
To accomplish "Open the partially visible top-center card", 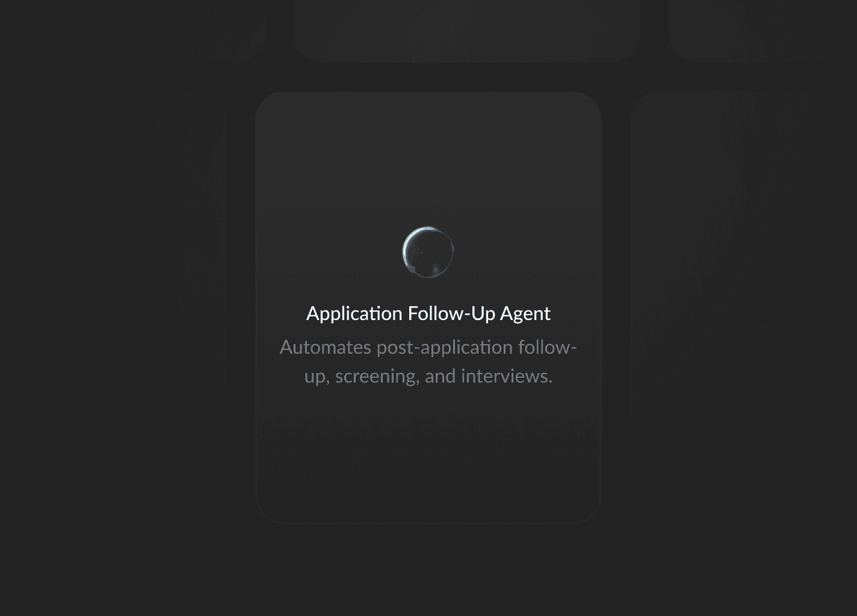I will click(x=467, y=31).
